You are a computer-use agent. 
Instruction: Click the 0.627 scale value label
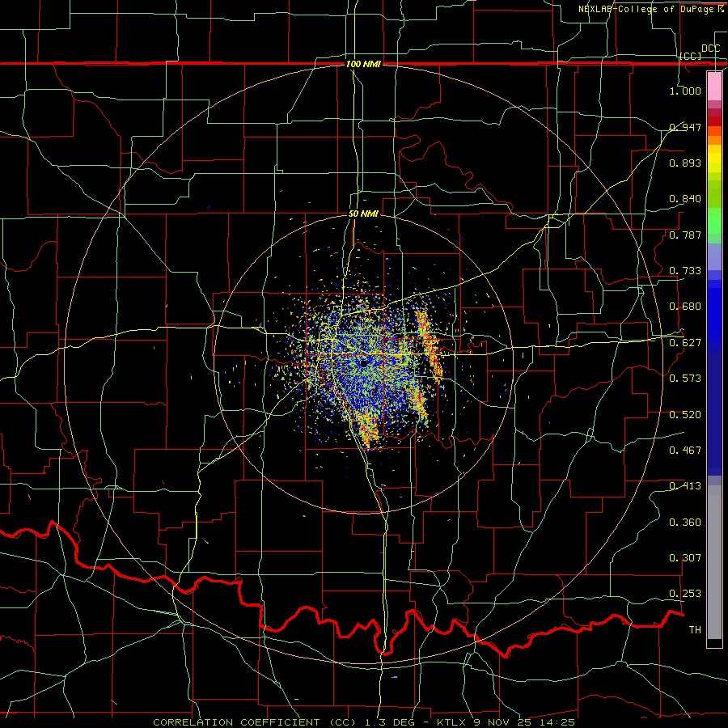tap(685, 342)
